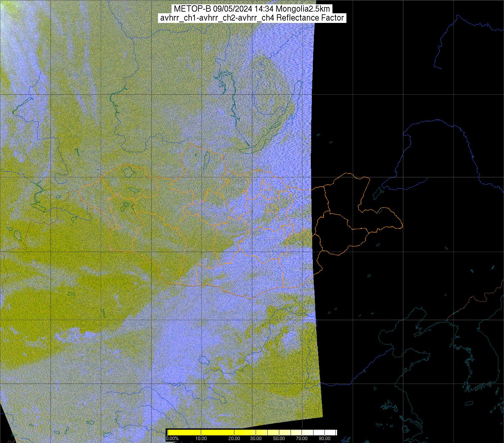Click the 50.00 label on color scale
Image resolution: width=504 pixels, height=443 pixels.
click(279, 439)
